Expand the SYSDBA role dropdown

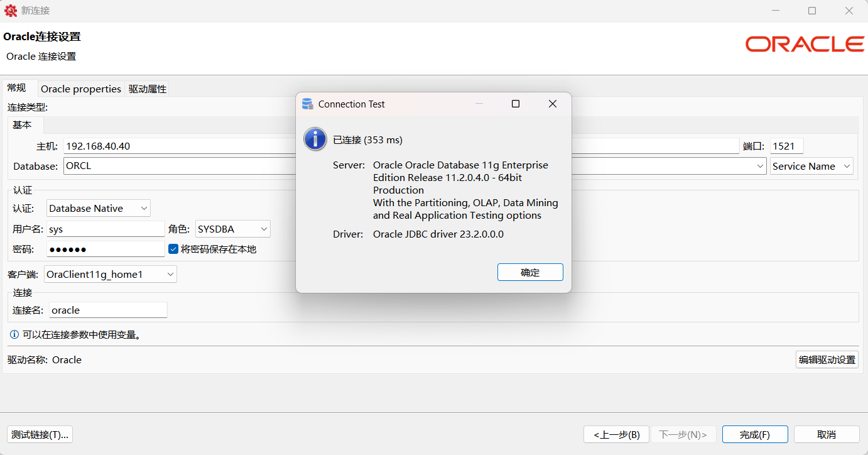pyautogui.click(x=232, y=229)
